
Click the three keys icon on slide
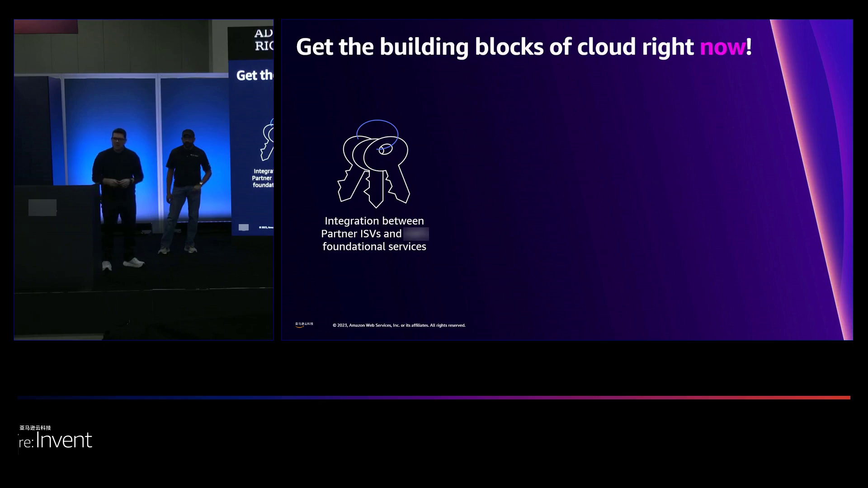coord(373,164)
